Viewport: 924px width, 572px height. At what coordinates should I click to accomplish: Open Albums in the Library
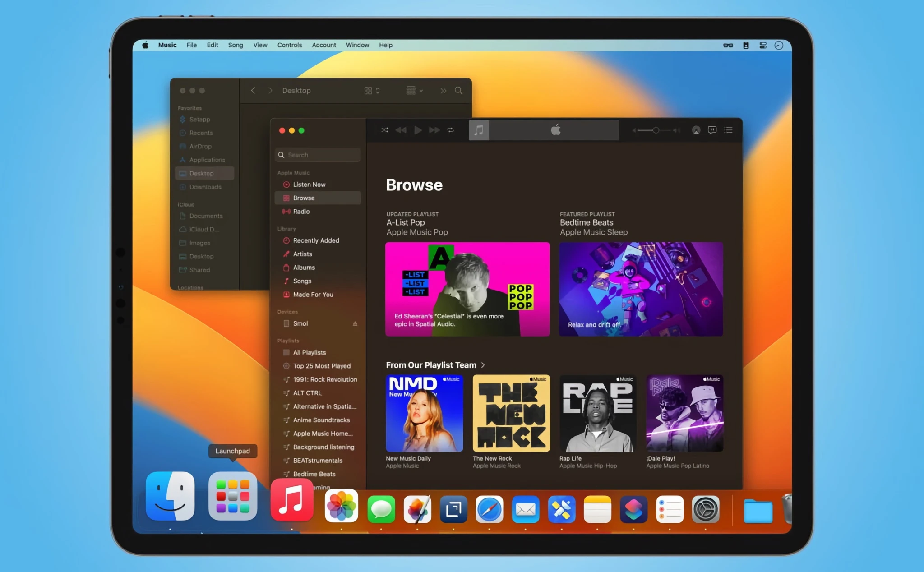(318, 268)
